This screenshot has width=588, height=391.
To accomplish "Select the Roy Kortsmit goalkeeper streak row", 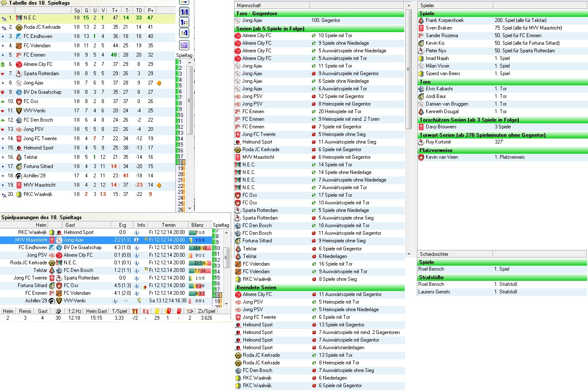I will tap(503, 142).
